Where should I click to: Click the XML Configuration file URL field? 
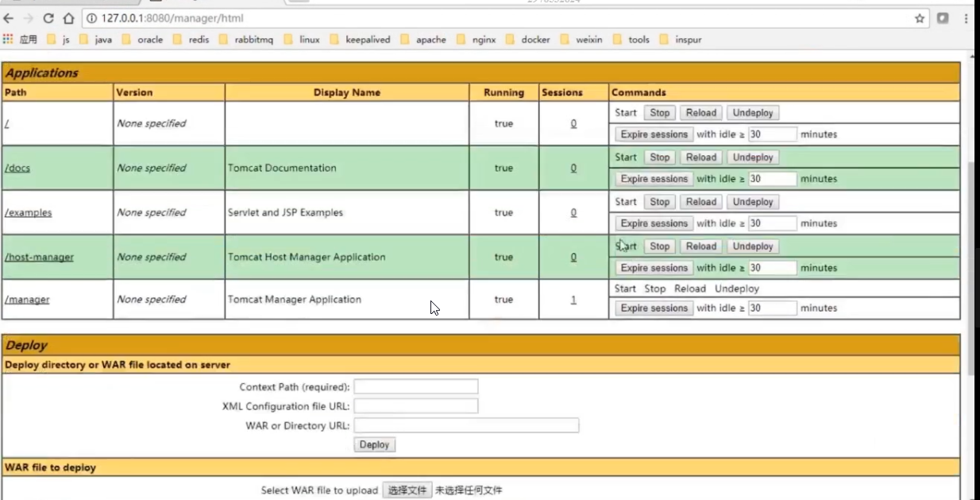pos(416,406)
